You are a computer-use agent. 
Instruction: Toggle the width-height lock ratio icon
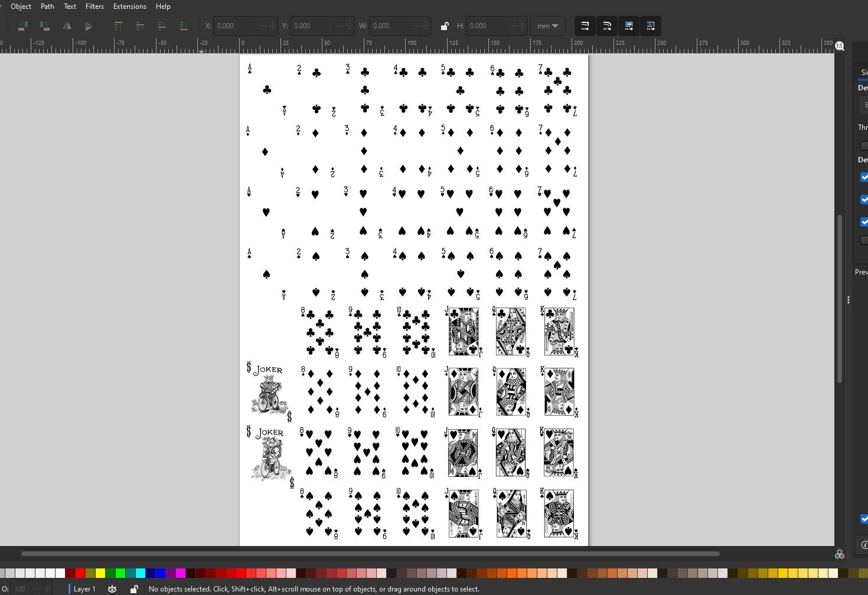(445, 26)
